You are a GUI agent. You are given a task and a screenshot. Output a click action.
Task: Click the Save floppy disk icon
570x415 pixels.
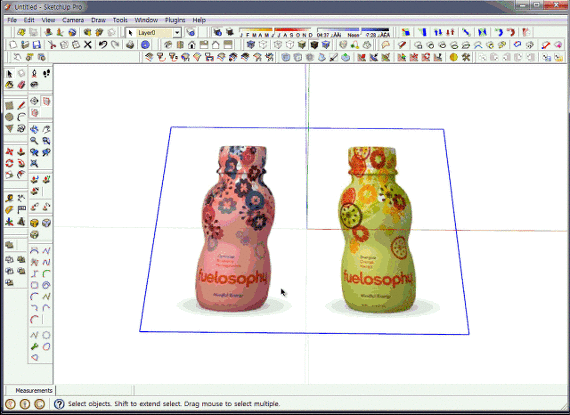36,45
